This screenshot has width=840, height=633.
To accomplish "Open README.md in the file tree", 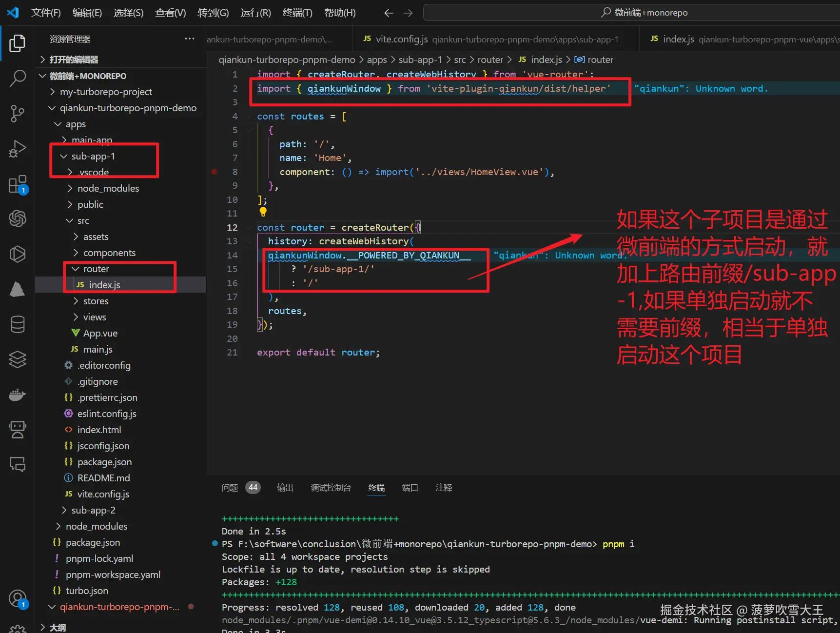I will point(120,478).
